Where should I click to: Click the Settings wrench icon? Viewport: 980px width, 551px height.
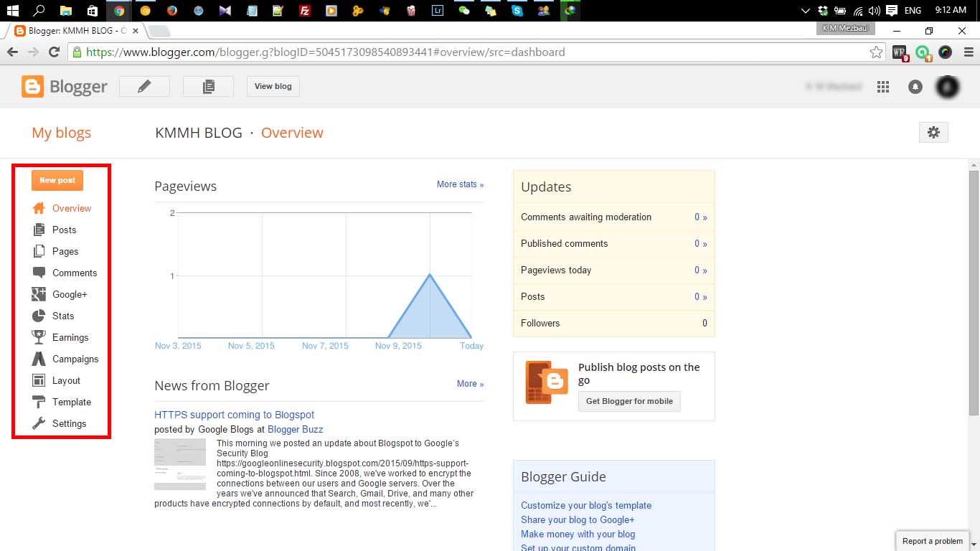(x=39, y=423)
